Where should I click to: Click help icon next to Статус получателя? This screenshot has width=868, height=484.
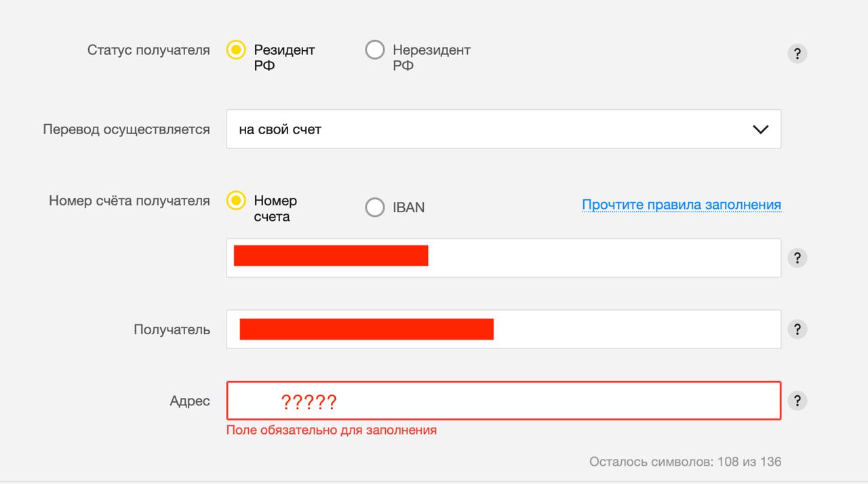click(797, 54)
